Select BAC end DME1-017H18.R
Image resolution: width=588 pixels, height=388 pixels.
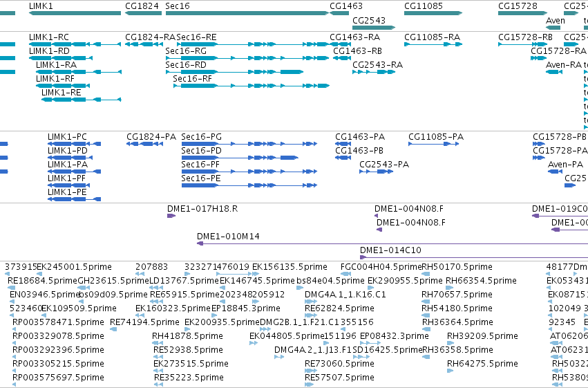pyautogui.click(x=202, y=209)
